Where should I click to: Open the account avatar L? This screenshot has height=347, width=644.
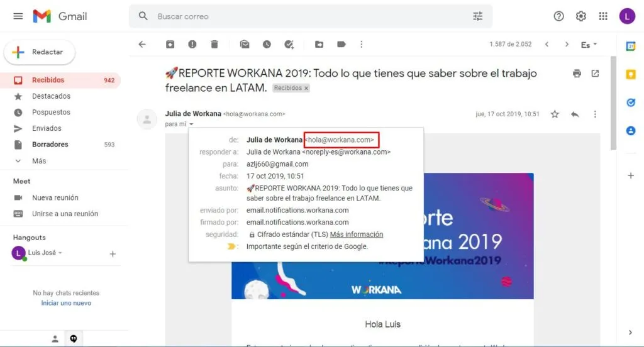click(627, 16)
